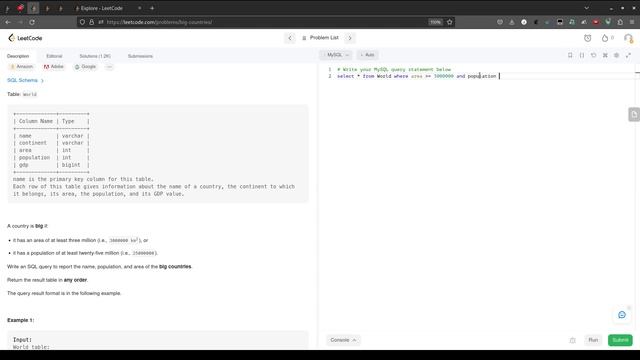Open the editor settings gear
Screen dimensions: 640x360
(x=616, y=55)
